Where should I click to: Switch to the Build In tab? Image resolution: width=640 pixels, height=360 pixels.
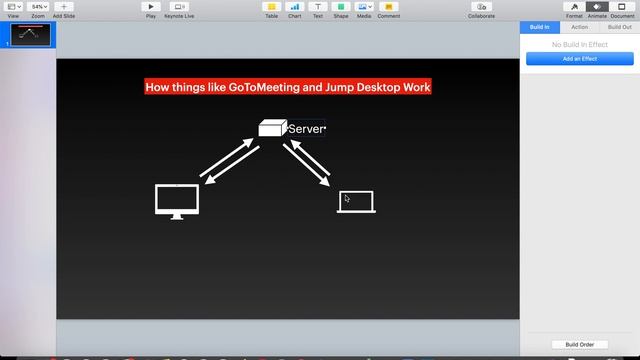(540, 27)
